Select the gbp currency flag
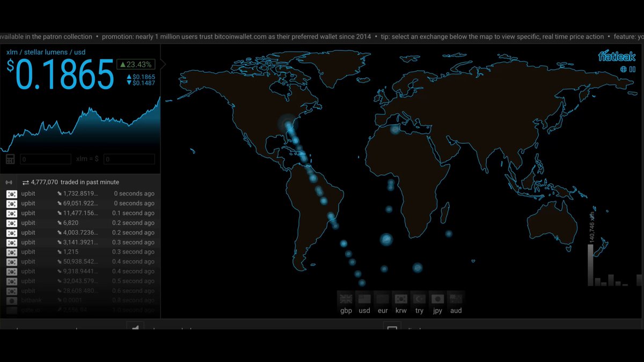This screenshot has width=644, height=362. click(x=346, y=299)
